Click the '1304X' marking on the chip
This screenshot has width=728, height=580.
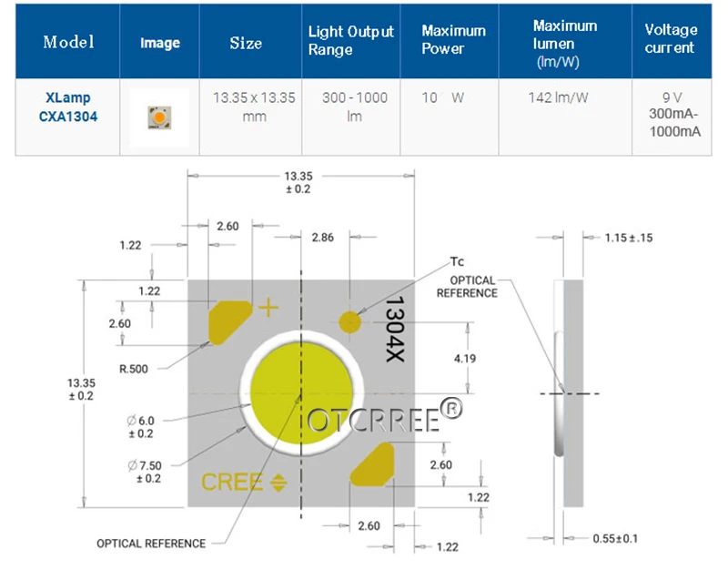pyautogui.click(x=395, y=330)
